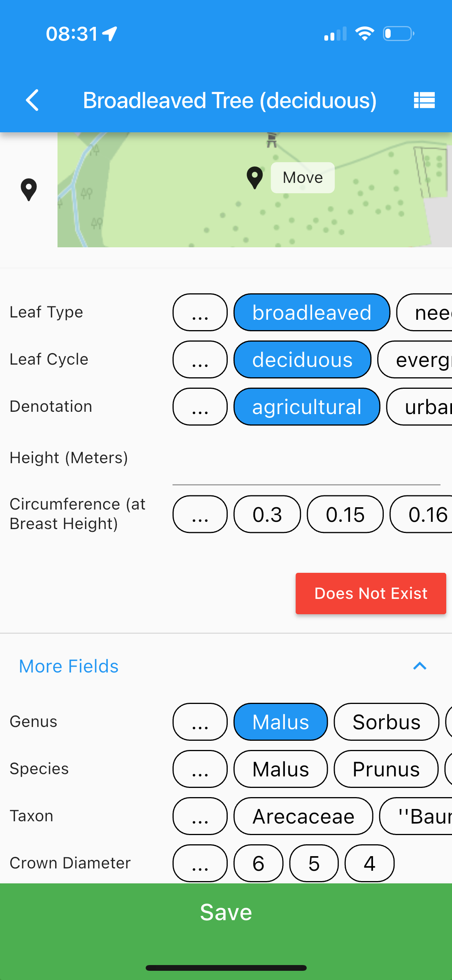This screenshot has height=980, width=452.
Task: Open the list view icon
Action: click(424, 100)
